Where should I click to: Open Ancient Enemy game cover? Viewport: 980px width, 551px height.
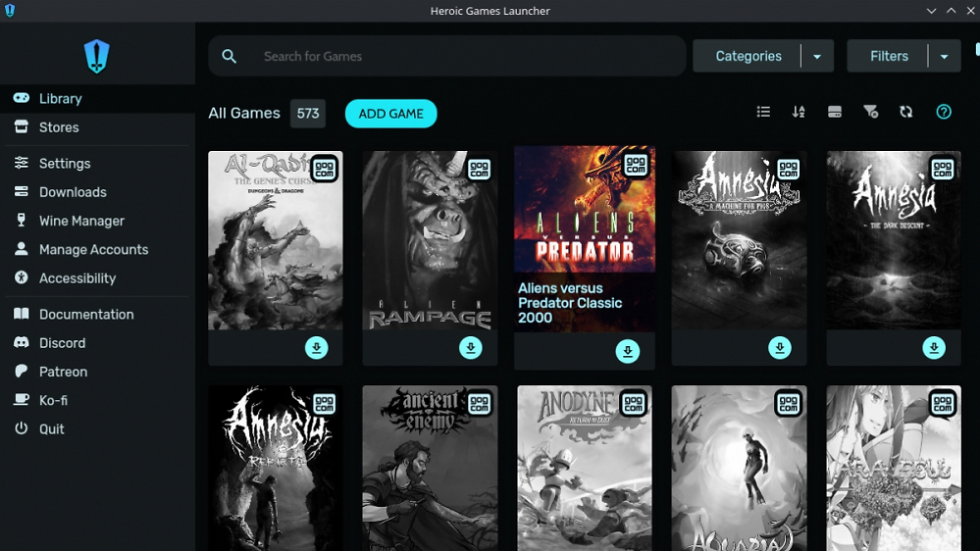pyautogui.click(x=430, y=469)
